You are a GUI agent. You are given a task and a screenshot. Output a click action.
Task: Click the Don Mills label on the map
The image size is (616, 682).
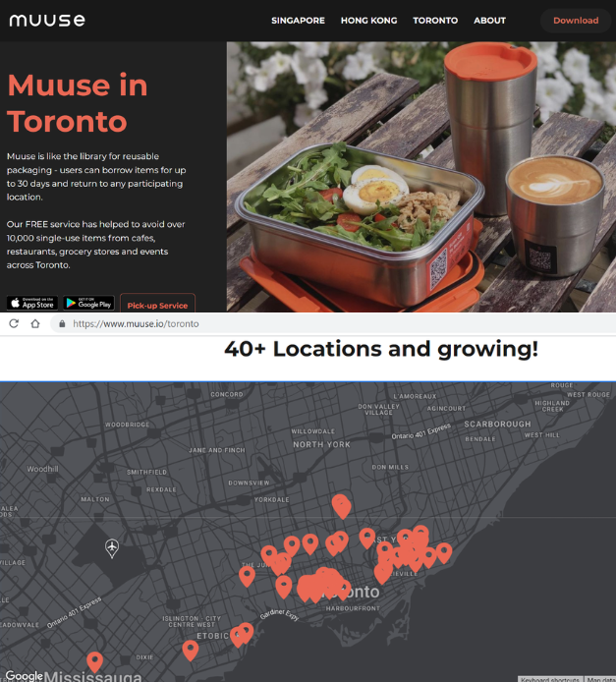tap(390, 467)
